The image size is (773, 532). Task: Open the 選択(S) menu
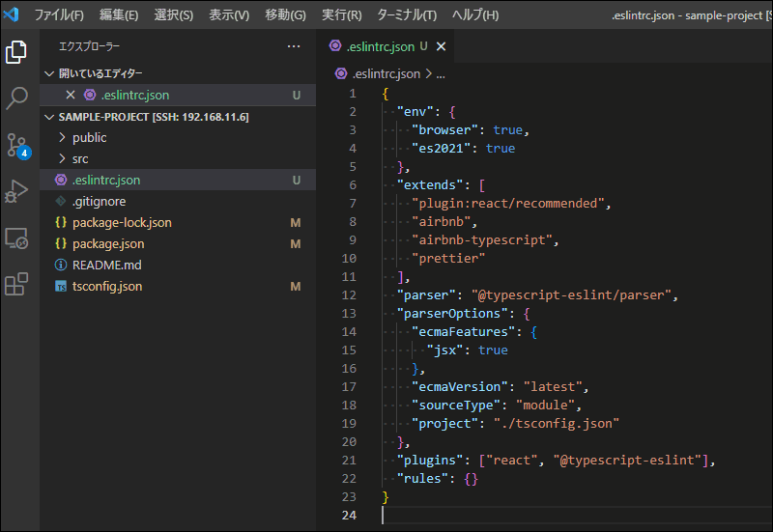[x=174, y=14]
